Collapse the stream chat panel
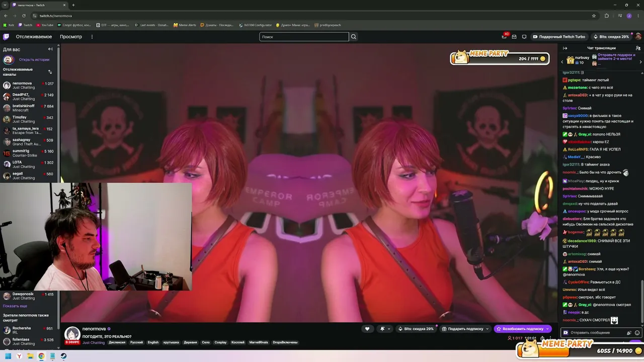Image resolution: width=644 pixels, height=362 pixels. tap(565, 48)
